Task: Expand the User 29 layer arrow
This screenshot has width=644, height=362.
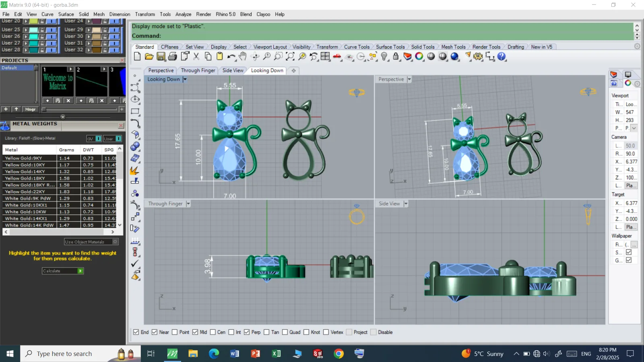Action: 89,30
